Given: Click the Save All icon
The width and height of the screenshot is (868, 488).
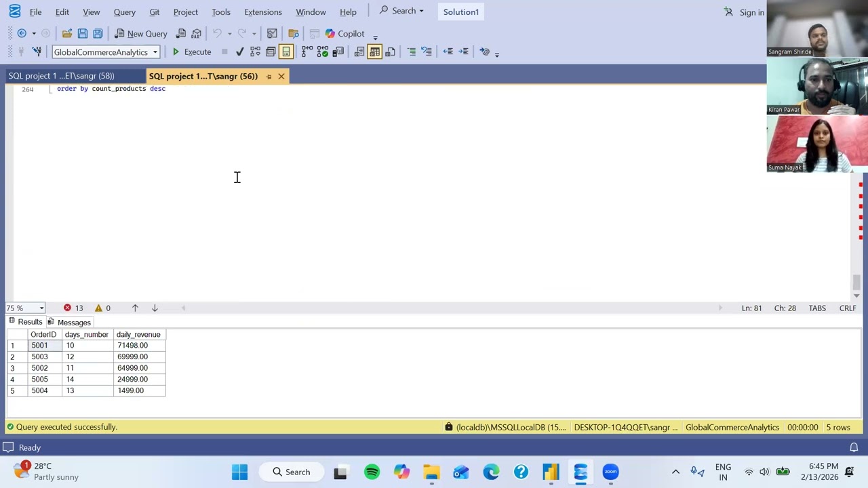Looking at the screenshot, I should (98, 33).
